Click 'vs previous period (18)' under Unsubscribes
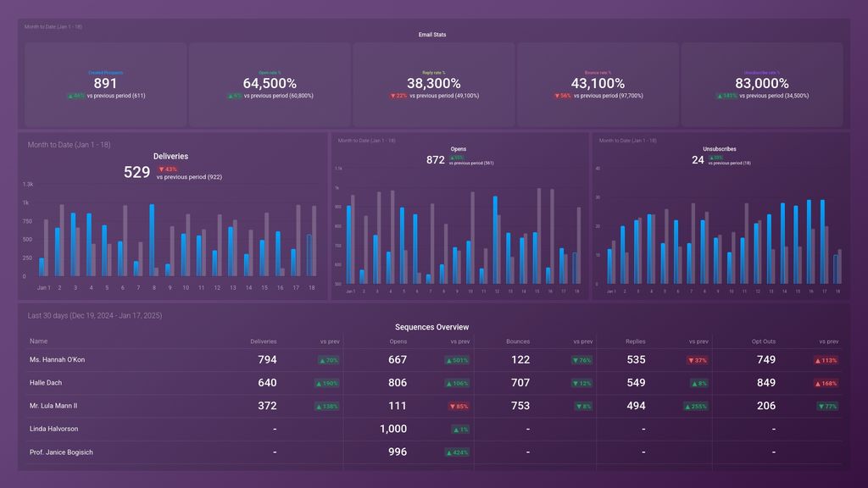 tap(730, 164)
